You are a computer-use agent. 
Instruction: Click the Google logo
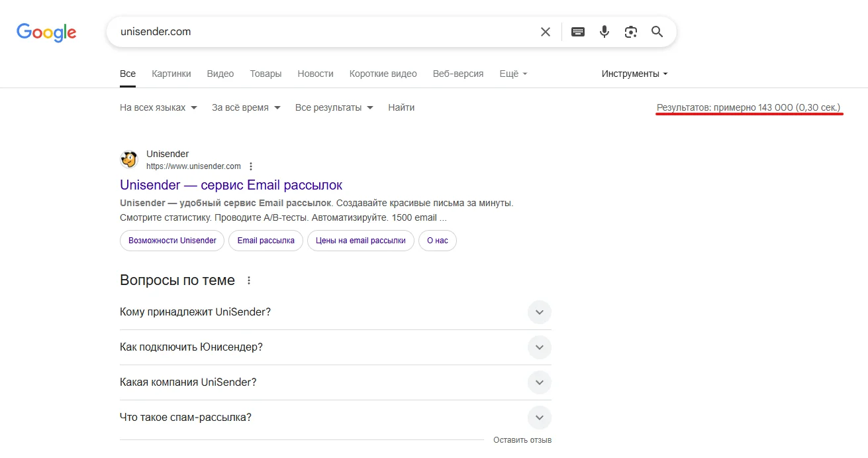[46, 32]
